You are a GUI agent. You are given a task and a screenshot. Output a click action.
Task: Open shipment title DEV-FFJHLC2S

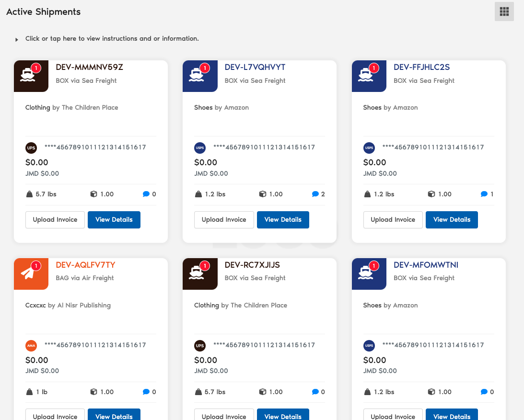[422, 67]
